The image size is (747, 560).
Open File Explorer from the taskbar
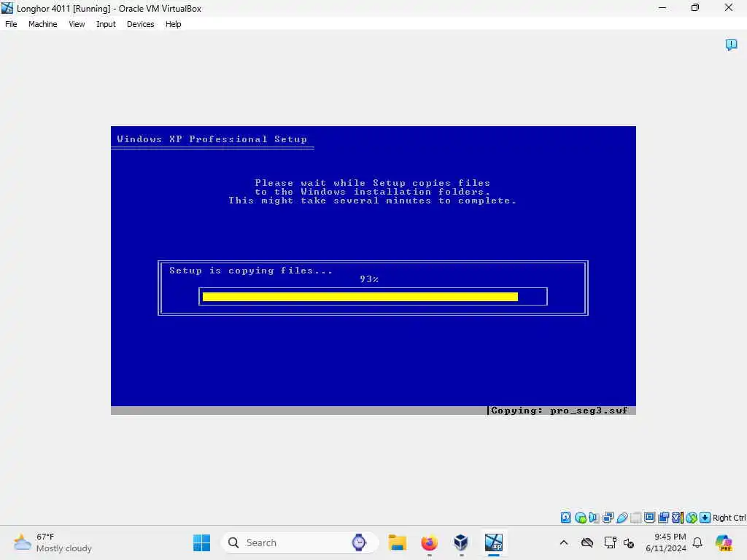(x=397, y=542)
